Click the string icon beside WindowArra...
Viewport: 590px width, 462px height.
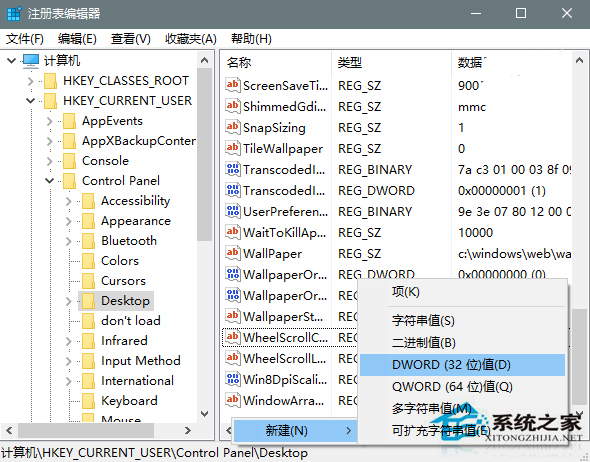pos(233,400)
